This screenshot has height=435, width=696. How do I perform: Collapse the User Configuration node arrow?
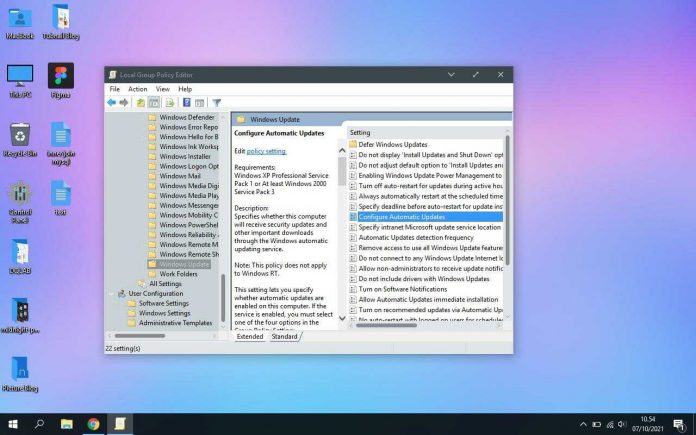pyautogui.click(x=111, y=293)
